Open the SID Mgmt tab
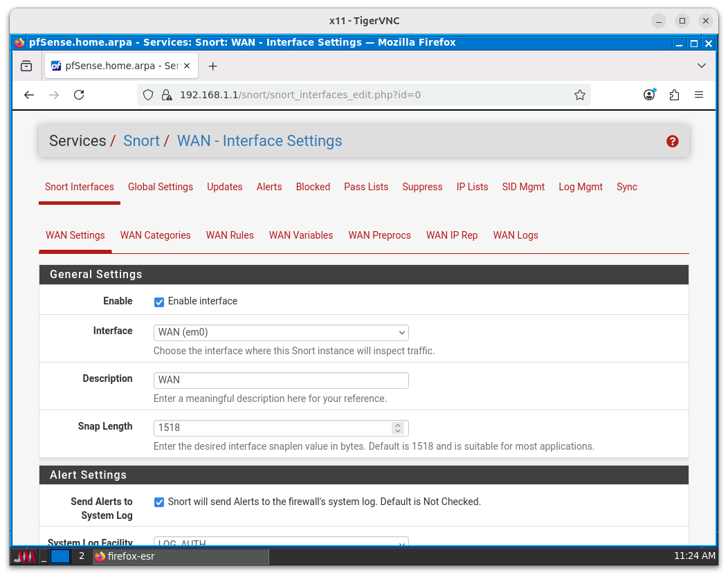728x577 pixels. point(523,187)
